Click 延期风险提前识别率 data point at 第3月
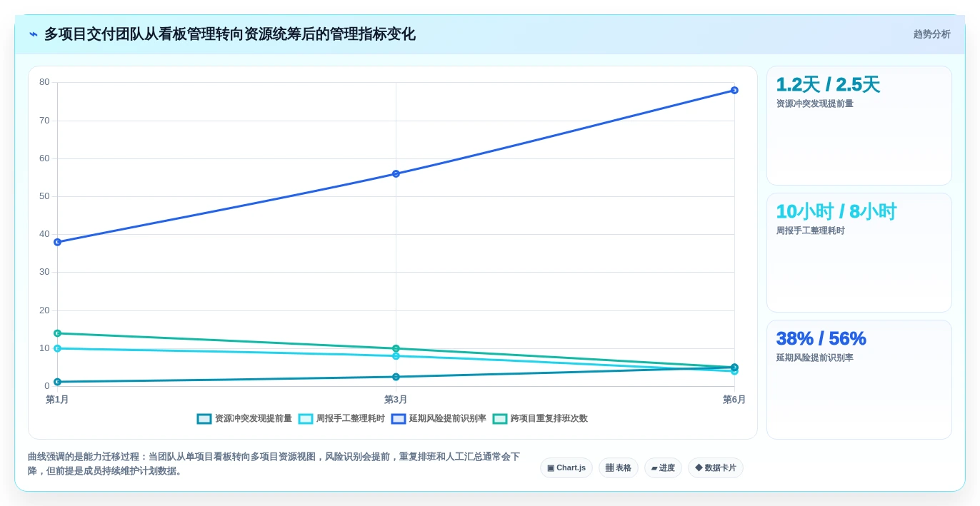 pos(396,173)
